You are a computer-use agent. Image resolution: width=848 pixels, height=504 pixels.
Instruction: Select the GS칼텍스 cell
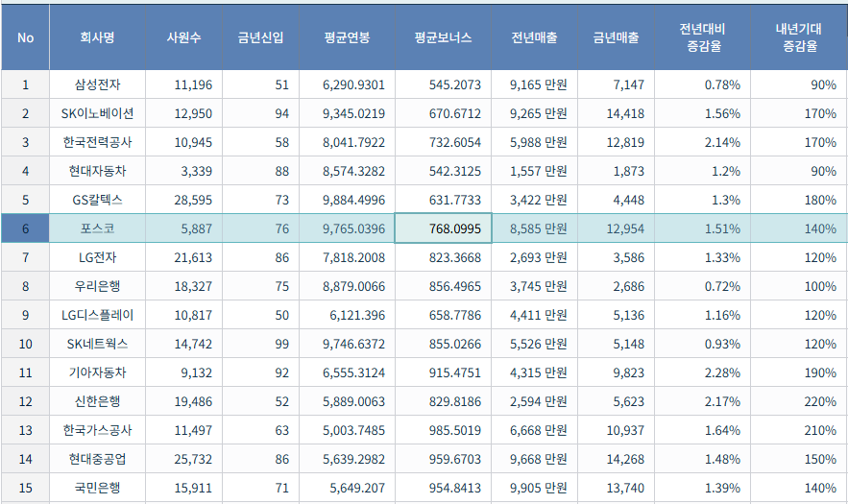(97, 200)
